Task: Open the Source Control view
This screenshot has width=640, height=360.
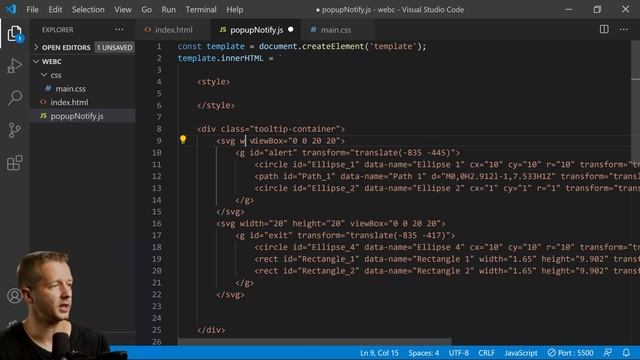Action: click(15, 130)
